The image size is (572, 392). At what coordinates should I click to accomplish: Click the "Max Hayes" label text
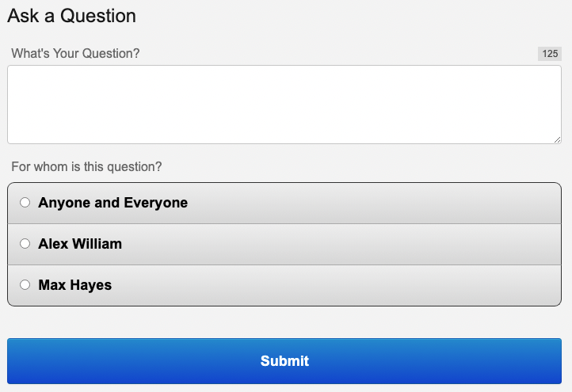pos(75,285)
